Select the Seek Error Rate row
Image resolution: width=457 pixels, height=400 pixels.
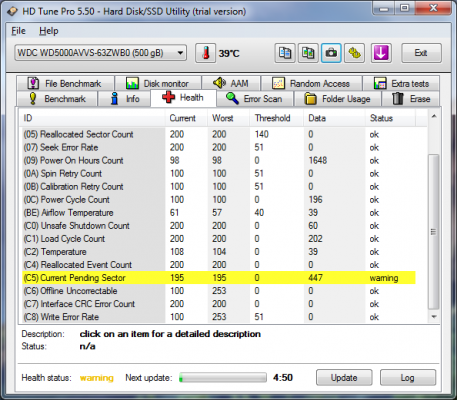219,147
